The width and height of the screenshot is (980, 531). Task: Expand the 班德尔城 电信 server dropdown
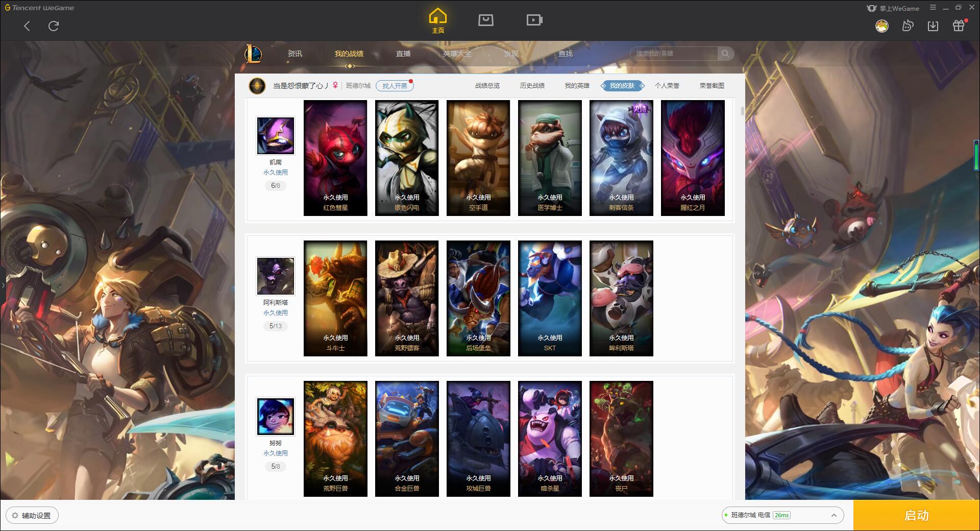pyautogui.click(x=782, y=515)
